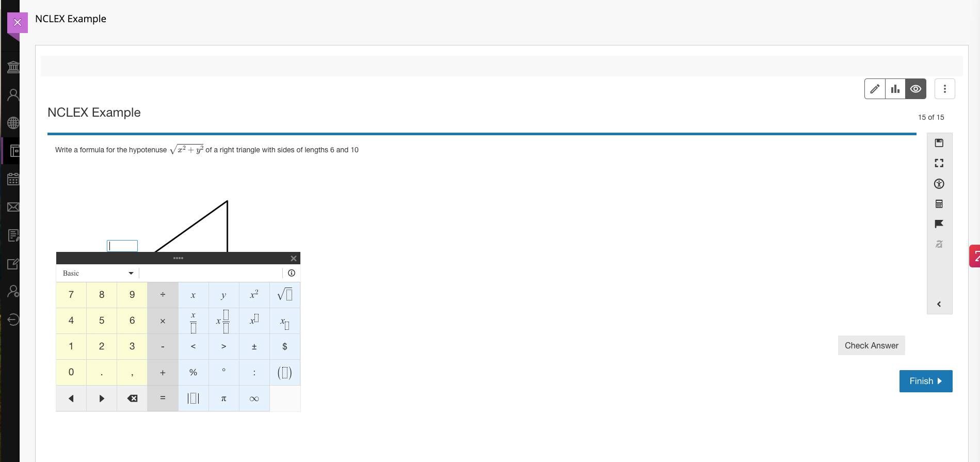Open the globe icon in left navigation
Viewport: 980px width, 462px height.
pyautogui.click(x=13, y=123)
